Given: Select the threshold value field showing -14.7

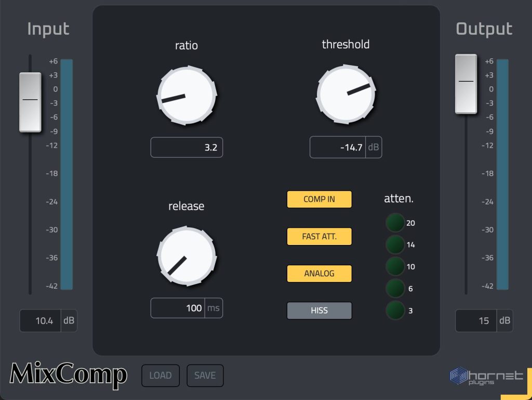Looking at the screenshot, I should click(338, 148).
